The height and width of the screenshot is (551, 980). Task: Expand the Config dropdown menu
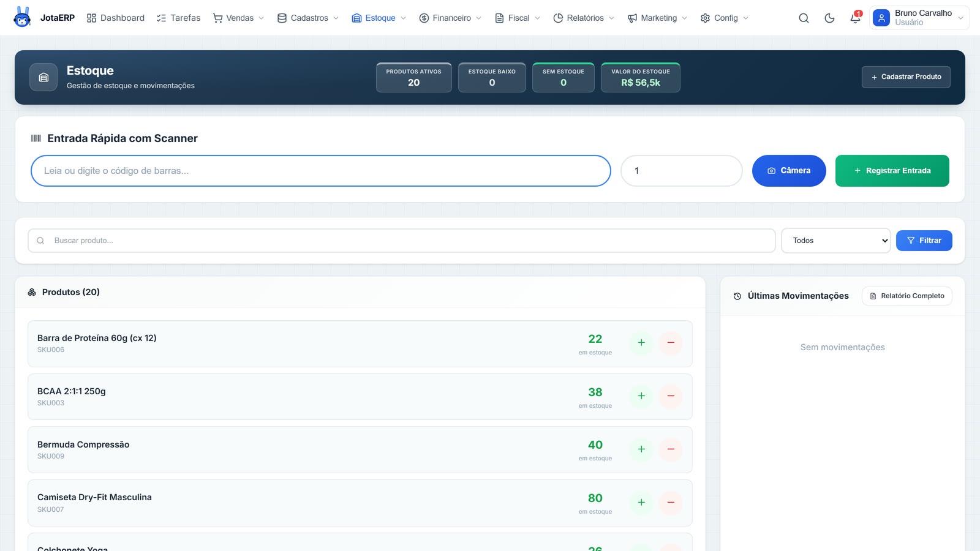click(x=725, y=18)
